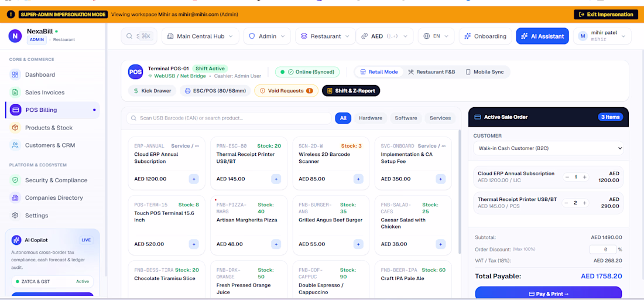
Task: Open POS Billing in sidebar
Action: (x=53, y=110)
